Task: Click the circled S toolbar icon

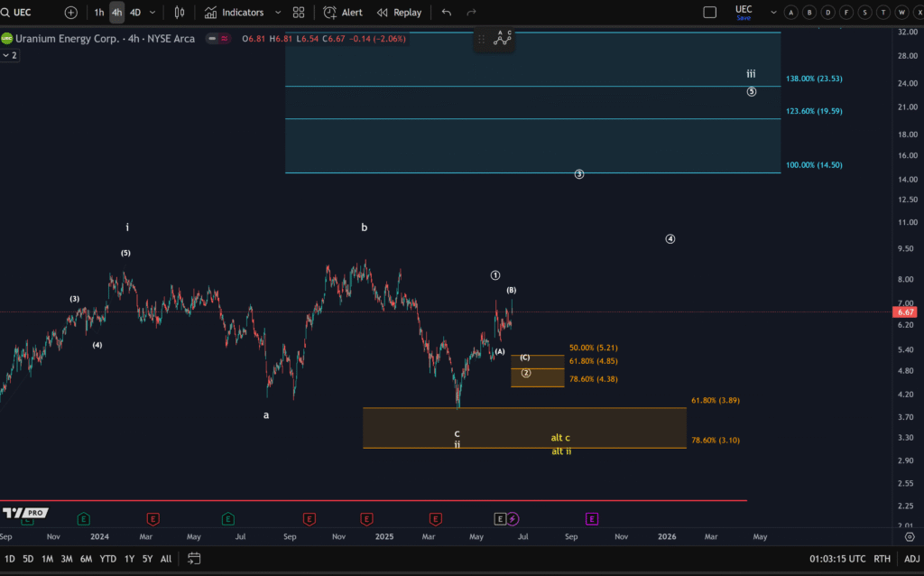Action: tap(865, 13)
